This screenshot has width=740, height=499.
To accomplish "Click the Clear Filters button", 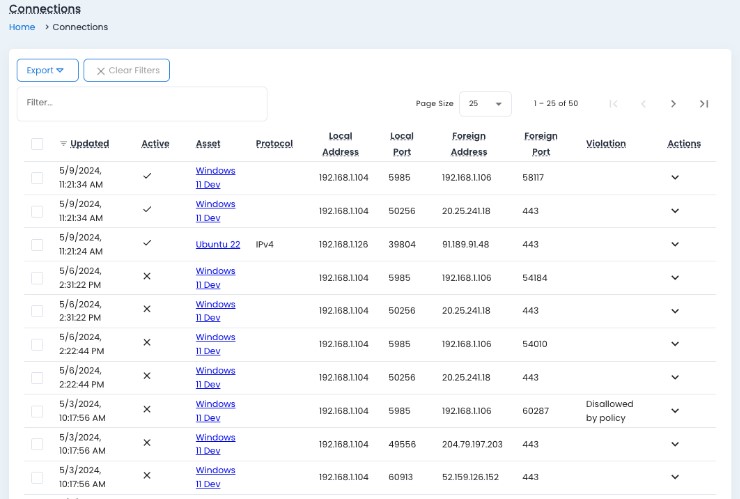I will pyautogui.click(x=127, y=70).
